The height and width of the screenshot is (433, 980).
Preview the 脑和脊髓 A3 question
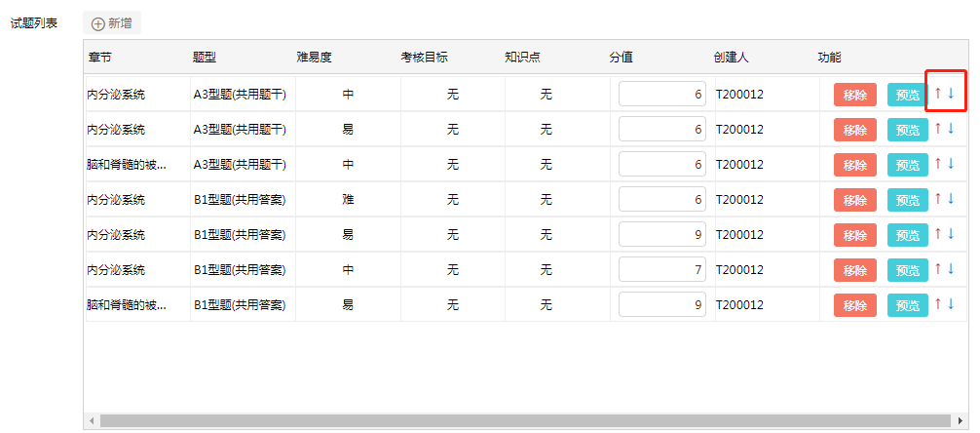tap(907, 165)
